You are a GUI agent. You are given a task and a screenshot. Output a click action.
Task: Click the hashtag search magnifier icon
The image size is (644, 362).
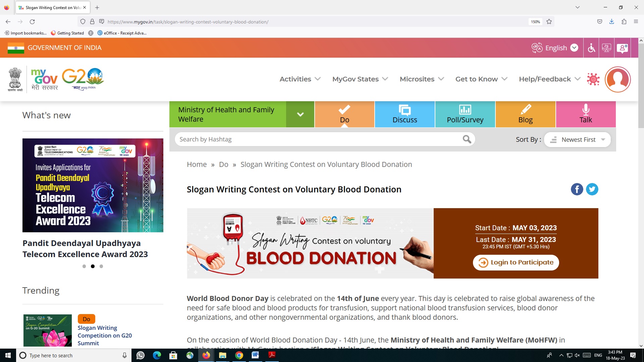coord(467,139)
